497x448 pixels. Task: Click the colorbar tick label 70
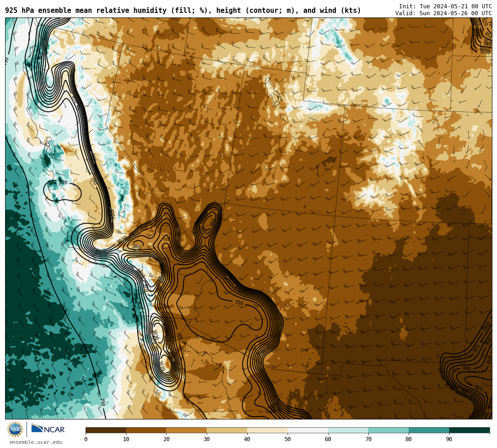(x=368, y=439)
